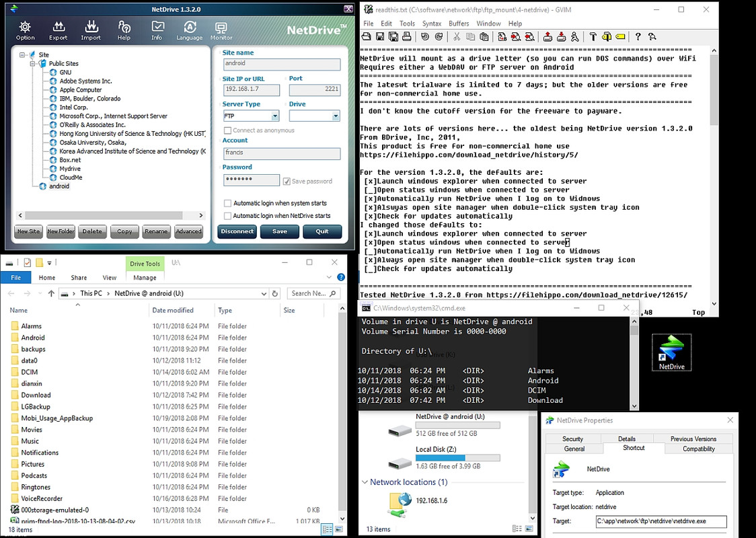Switch to Compatibility tab in NetDrive Properties
Screen dimensions: 756x538
click(x=699, y=449)
